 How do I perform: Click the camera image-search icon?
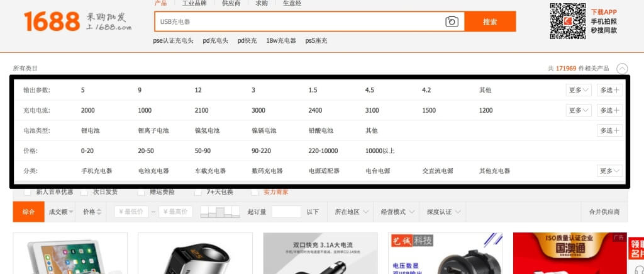coord(452,21)
